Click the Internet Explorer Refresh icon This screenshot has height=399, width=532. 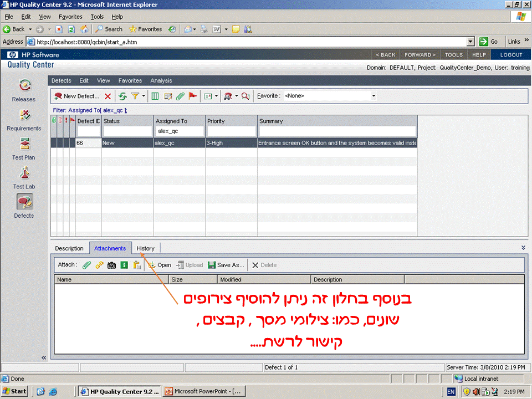(x=71, y=29)
